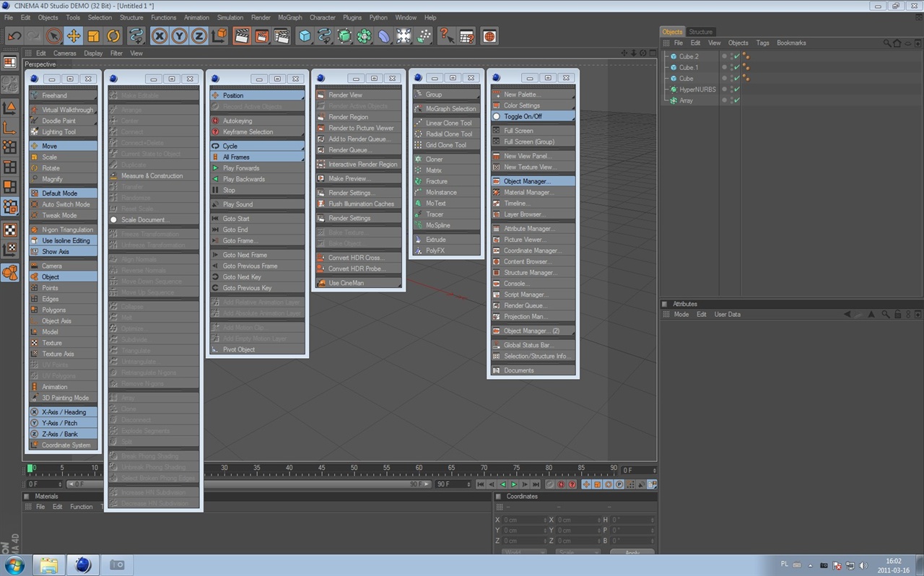This screenshot has height=576, width=924.
Task: Click the spinner on the 90 F end-frame field
Action: pyautogui.click(x=468, y=484)
